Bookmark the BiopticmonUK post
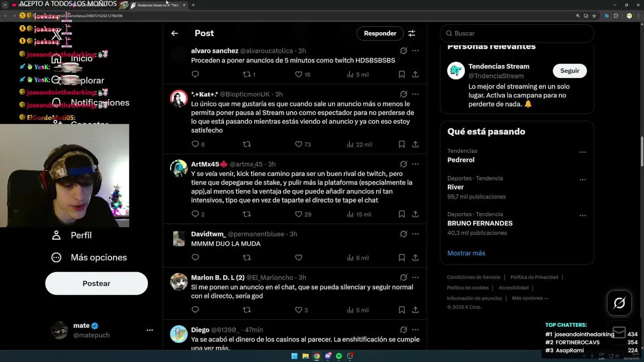644x362 pixels. click(x=401, y=144)
